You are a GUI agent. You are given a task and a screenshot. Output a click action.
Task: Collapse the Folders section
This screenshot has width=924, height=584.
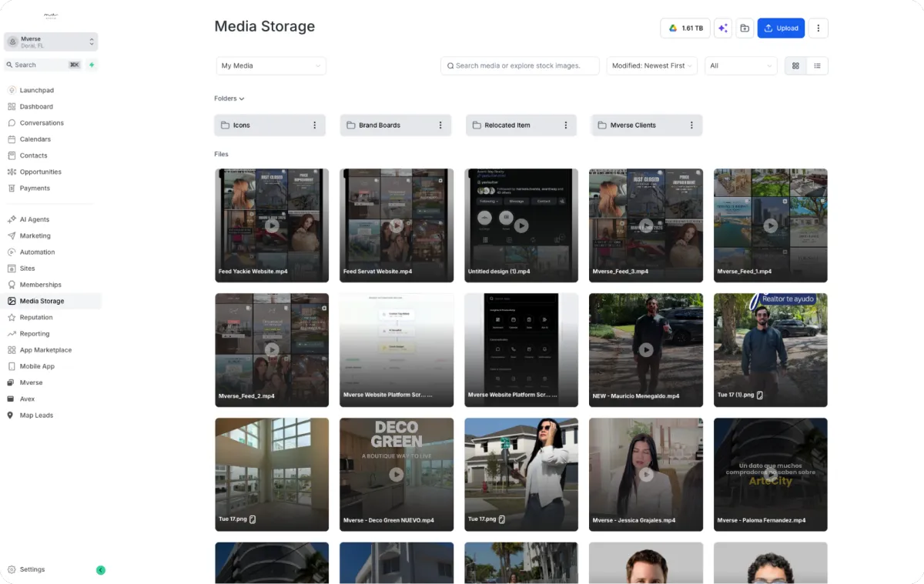point(229,98)
